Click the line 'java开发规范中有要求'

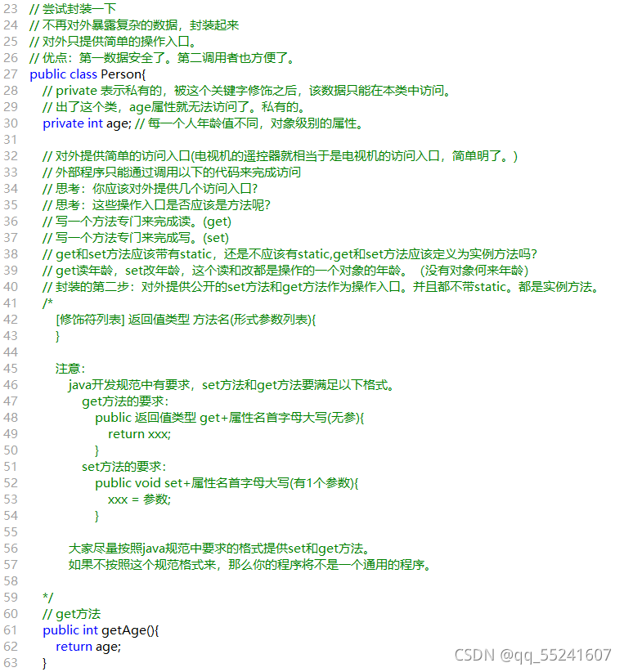click(x=231, y=385)
